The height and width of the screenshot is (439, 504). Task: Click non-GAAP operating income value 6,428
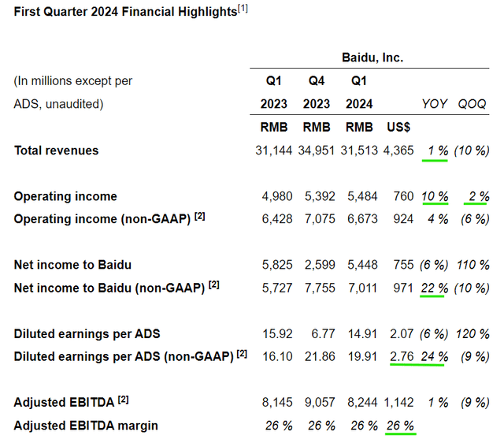click(x=277, y=219)
